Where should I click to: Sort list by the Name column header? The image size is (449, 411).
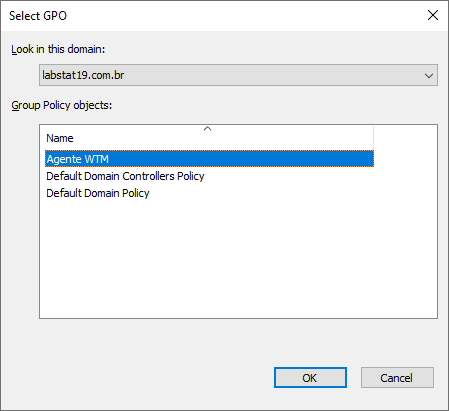(209, 138)
